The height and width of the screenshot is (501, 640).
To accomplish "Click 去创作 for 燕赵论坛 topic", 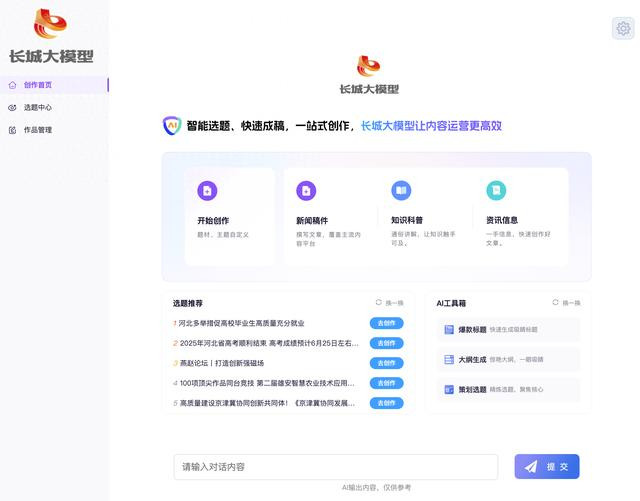I will tap(387, 363).
